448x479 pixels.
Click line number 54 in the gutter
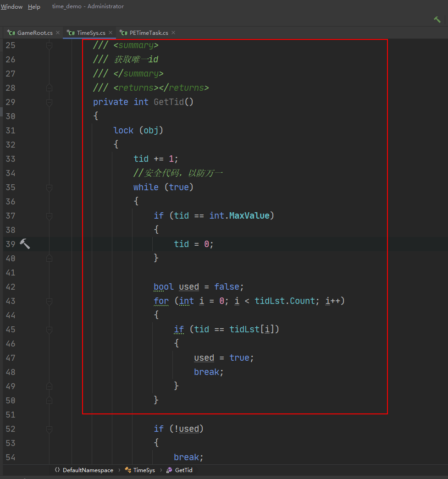click(11, 457)
